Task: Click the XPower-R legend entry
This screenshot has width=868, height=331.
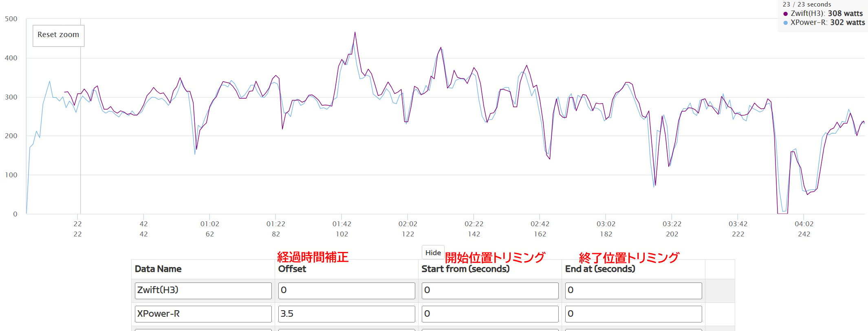Action: click(824, 22)
